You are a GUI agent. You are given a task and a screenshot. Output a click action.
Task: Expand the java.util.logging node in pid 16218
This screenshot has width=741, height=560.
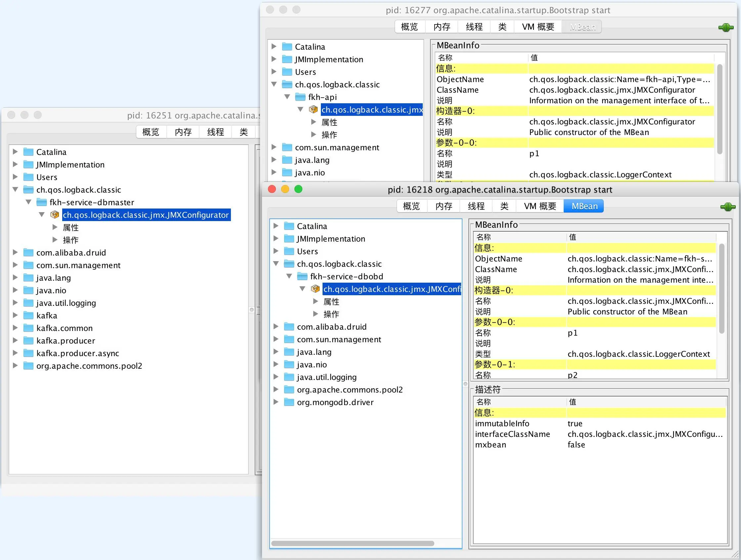click(276, 377)
